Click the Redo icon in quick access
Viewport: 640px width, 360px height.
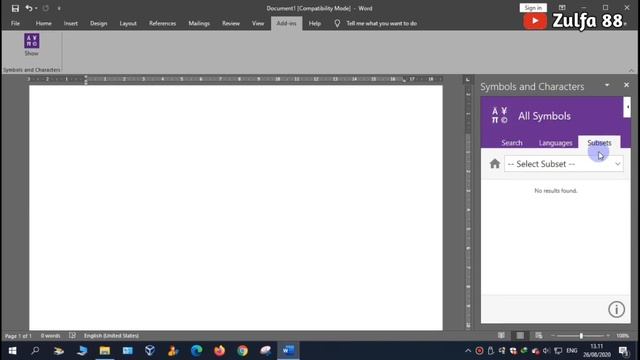46,8
